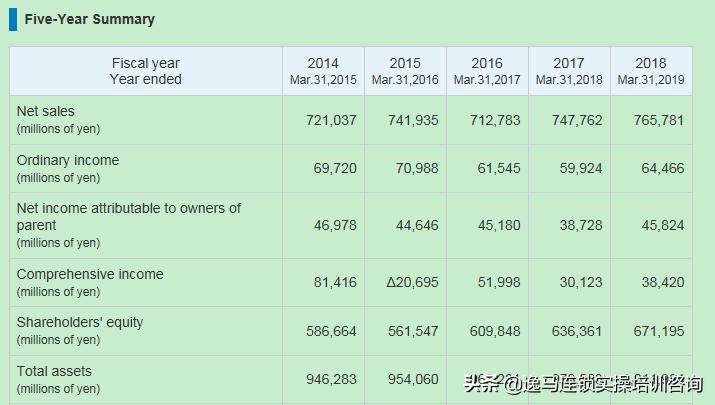Click the Net sales row label
This screenshot has width=715, height=405.
[x=46, y=111]
